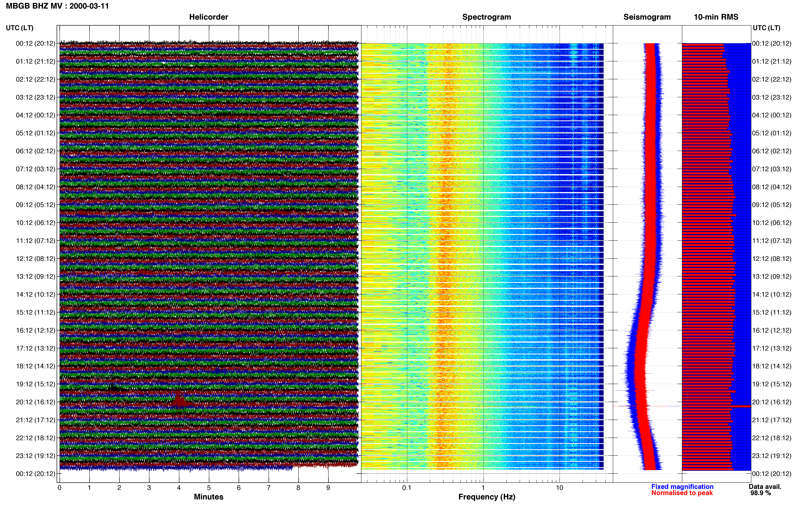Click the left time label 10:12 (06:12)
Viewport: 812px width, 508px height.
(x=36, y=223)
